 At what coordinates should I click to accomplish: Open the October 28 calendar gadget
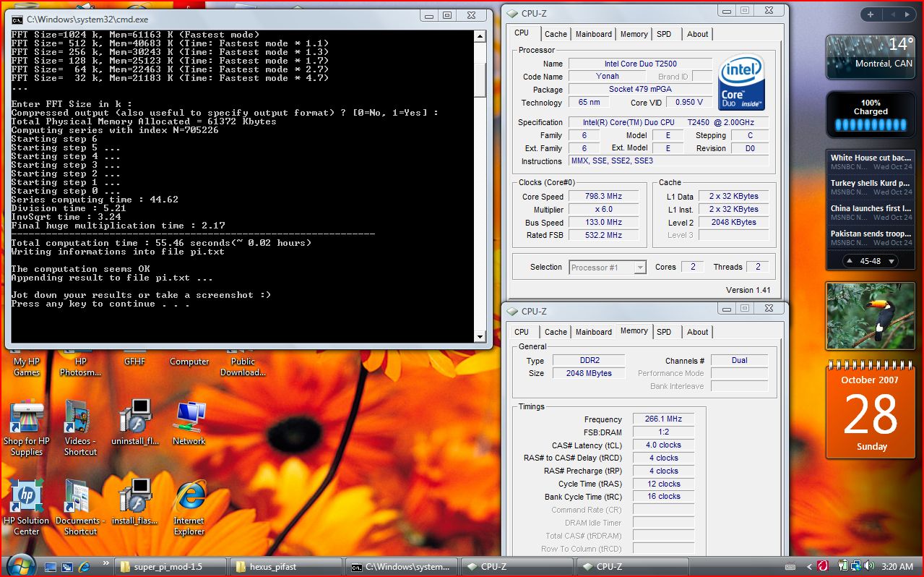(871, 411)
